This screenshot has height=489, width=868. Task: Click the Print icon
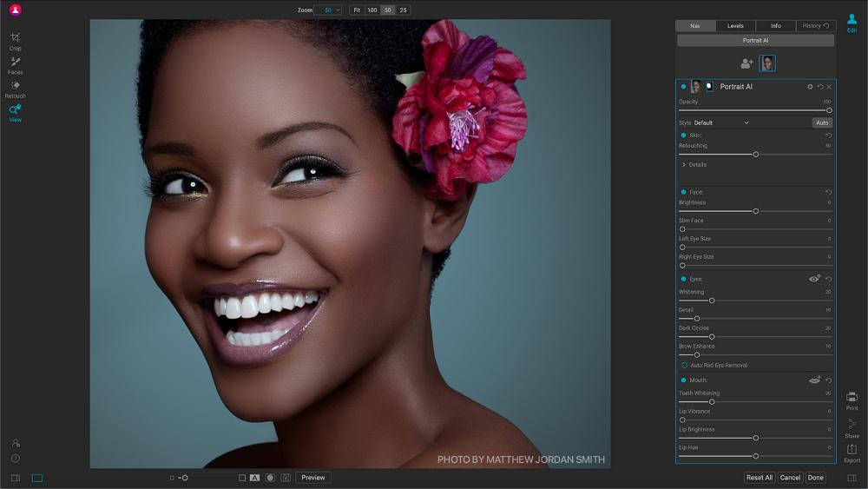click(x=852, y=399)
